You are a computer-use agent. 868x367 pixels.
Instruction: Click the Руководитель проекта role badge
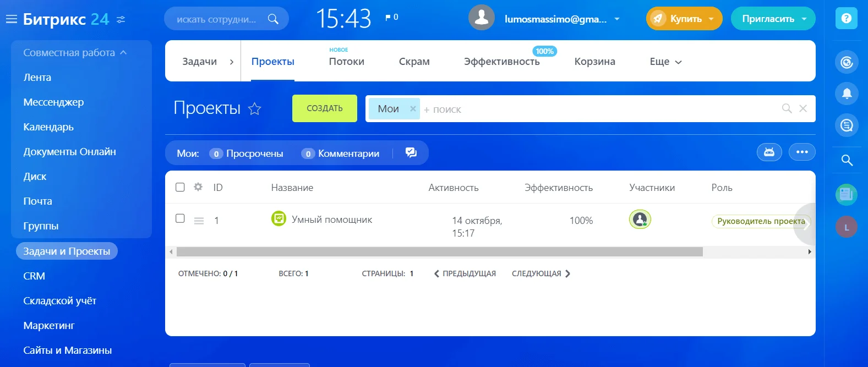coord(761,221)
